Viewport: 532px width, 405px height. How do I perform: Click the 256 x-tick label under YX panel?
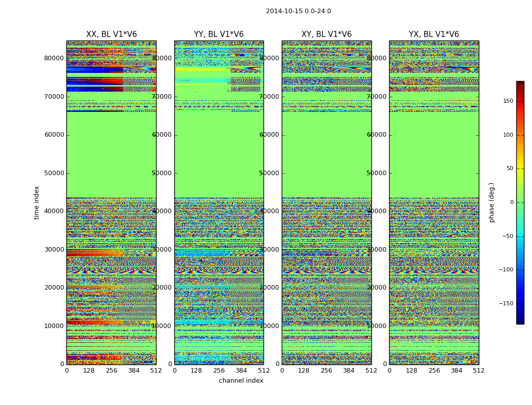click(434, 371)
